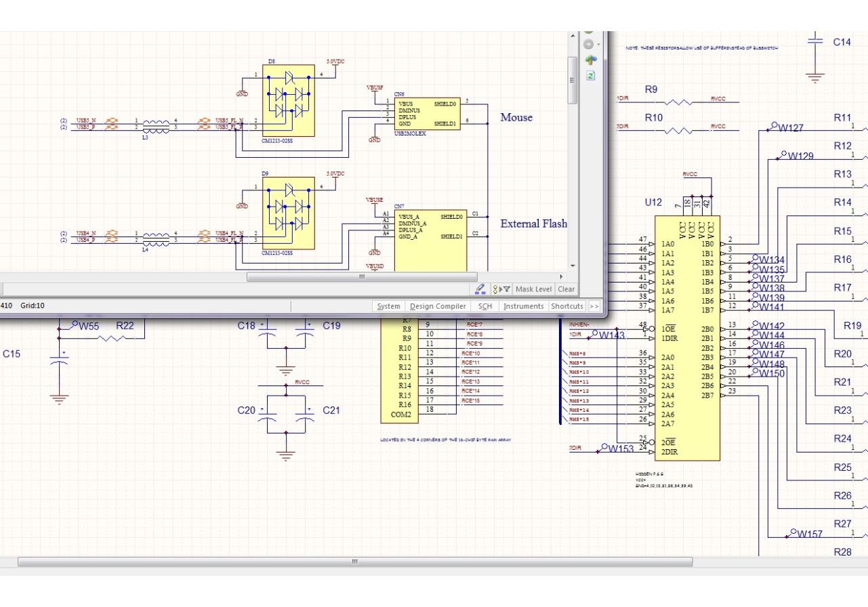Open the System panel menu
The image size is (868, 607).
coord(388,306)
